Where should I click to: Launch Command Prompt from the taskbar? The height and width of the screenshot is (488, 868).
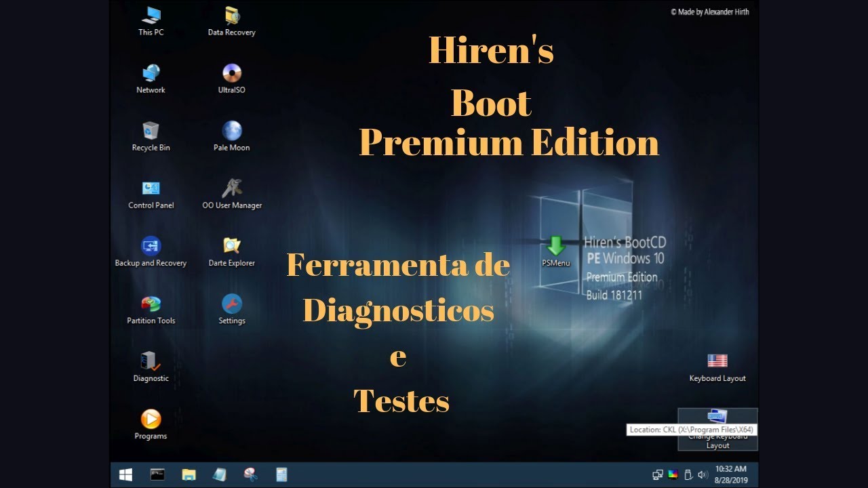point(157,474)
